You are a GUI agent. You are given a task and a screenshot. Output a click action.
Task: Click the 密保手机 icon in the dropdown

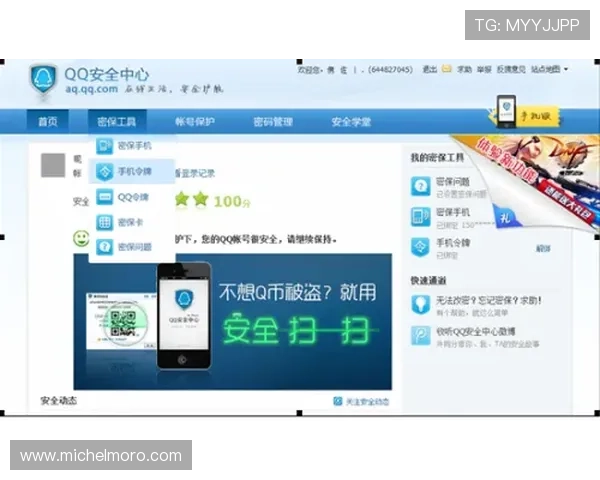104,146
